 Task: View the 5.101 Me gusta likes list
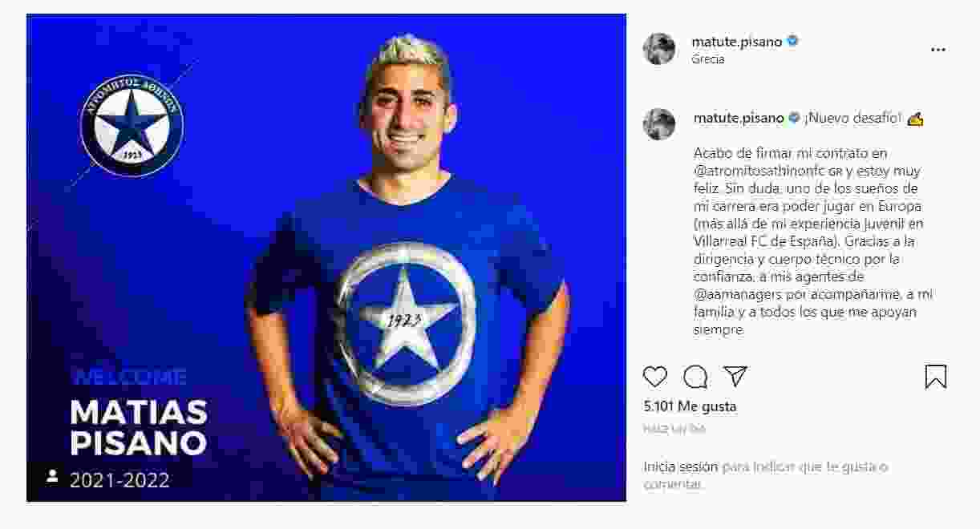690,406
